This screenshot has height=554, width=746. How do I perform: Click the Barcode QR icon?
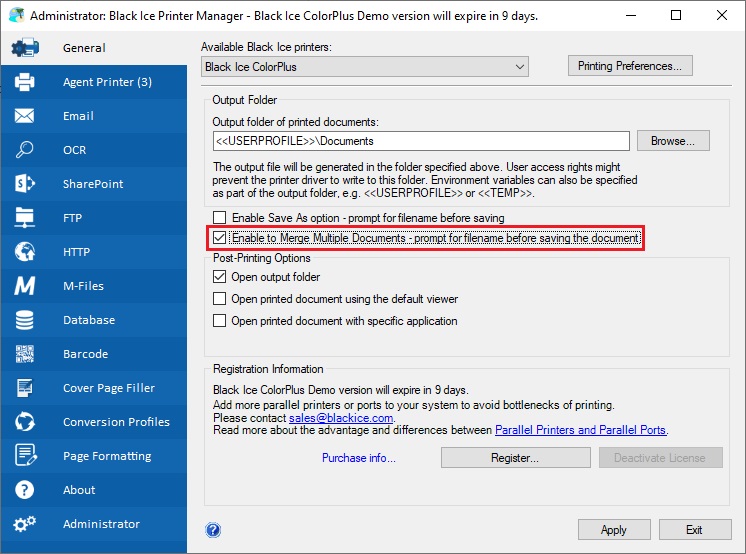click(x=24, y=354)
